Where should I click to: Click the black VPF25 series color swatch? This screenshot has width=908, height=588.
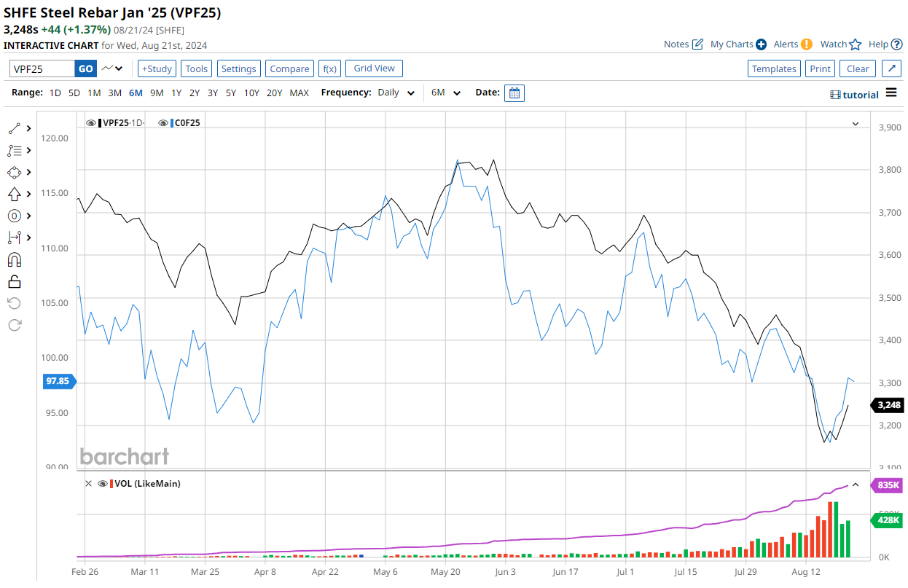point(101,123)
